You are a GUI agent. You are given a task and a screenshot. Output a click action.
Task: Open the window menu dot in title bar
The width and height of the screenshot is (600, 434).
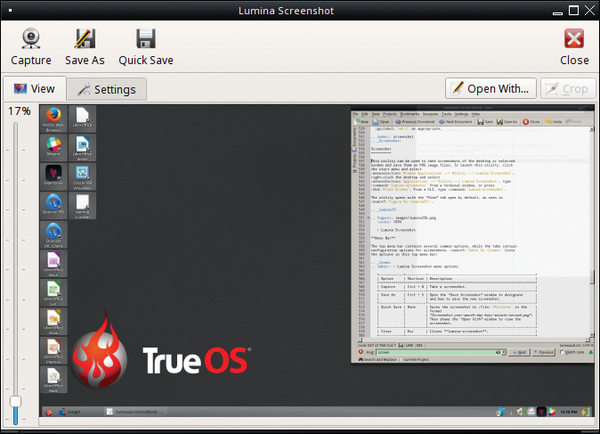(x=10, y=11)
